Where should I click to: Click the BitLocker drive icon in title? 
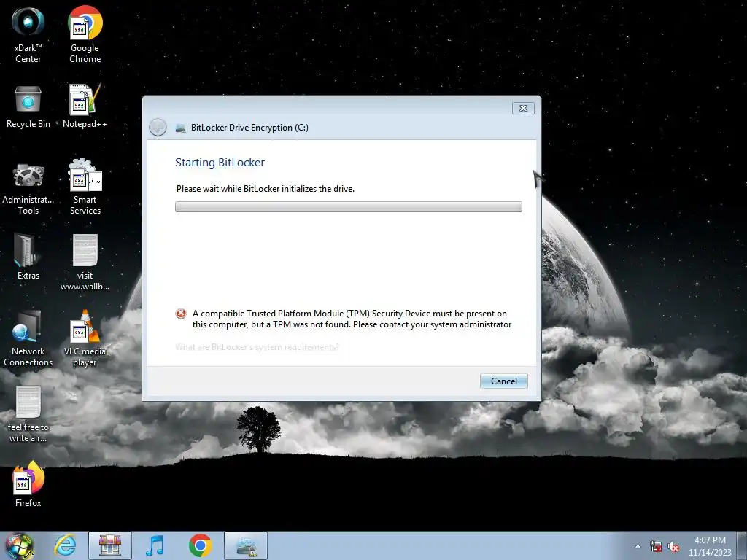point(181,128)
